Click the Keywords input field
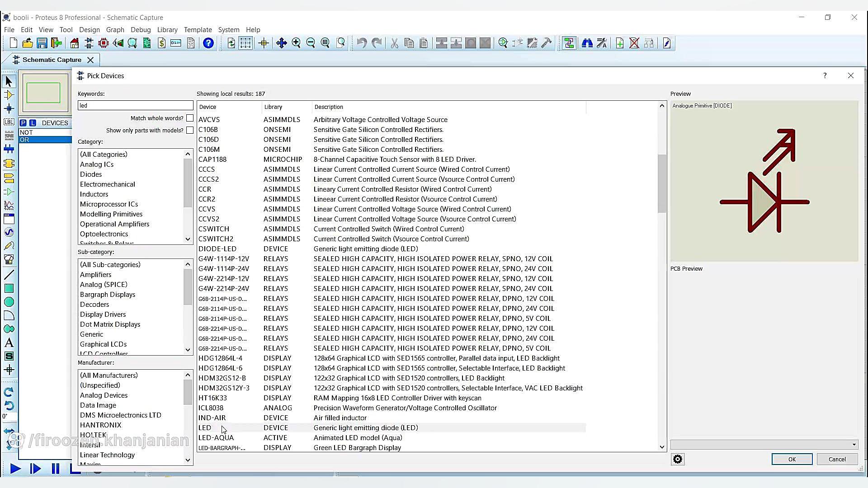The image size is (868, 488). coord(136,105)
